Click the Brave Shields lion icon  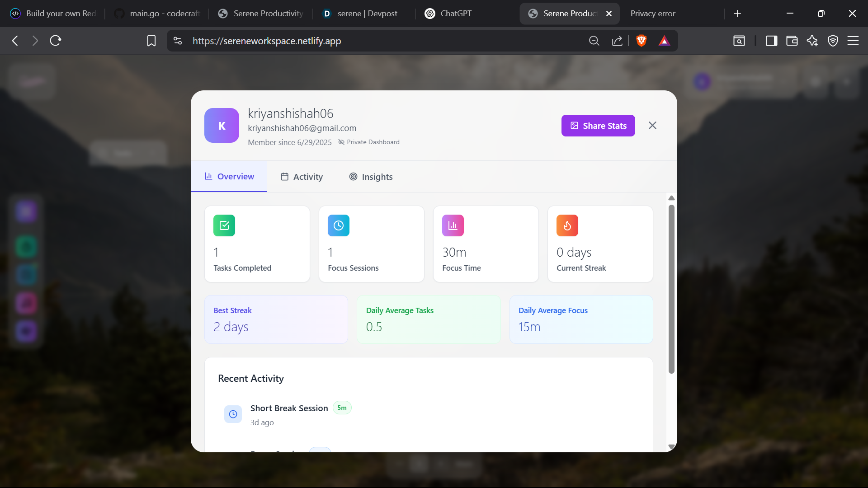(x=641, y=41)
